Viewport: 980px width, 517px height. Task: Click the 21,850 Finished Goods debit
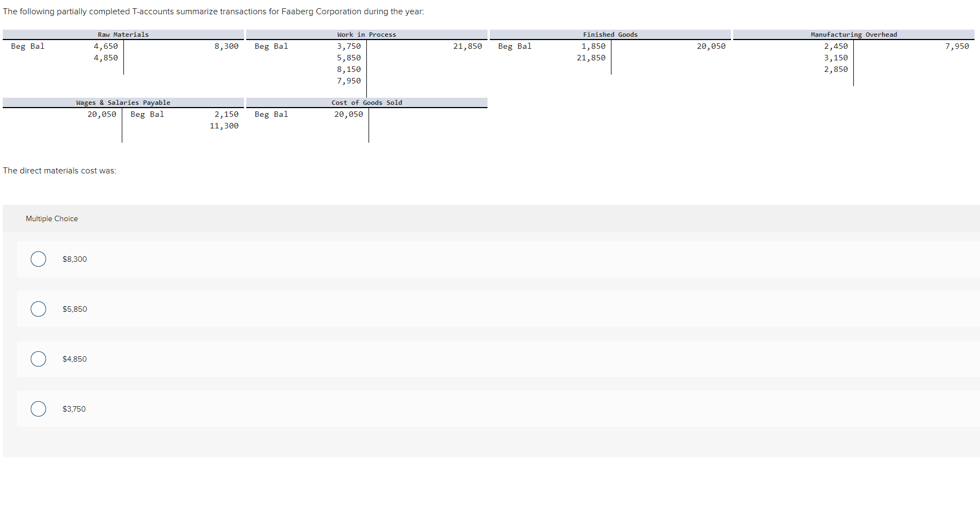tap(591, 58)
